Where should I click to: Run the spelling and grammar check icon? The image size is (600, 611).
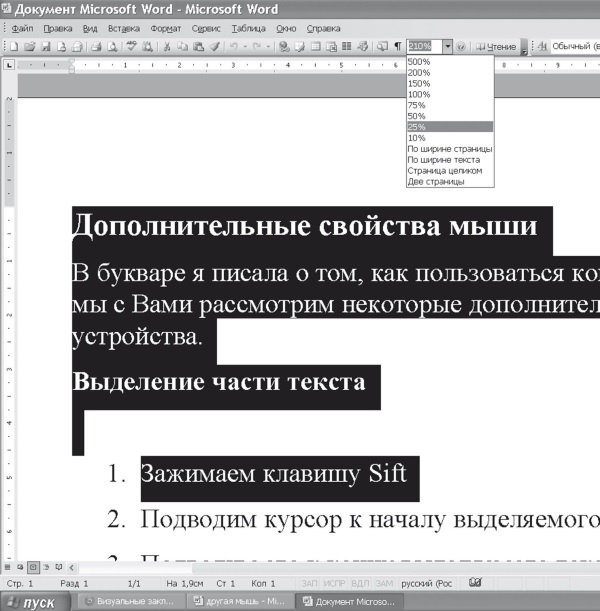pos(131,47)
